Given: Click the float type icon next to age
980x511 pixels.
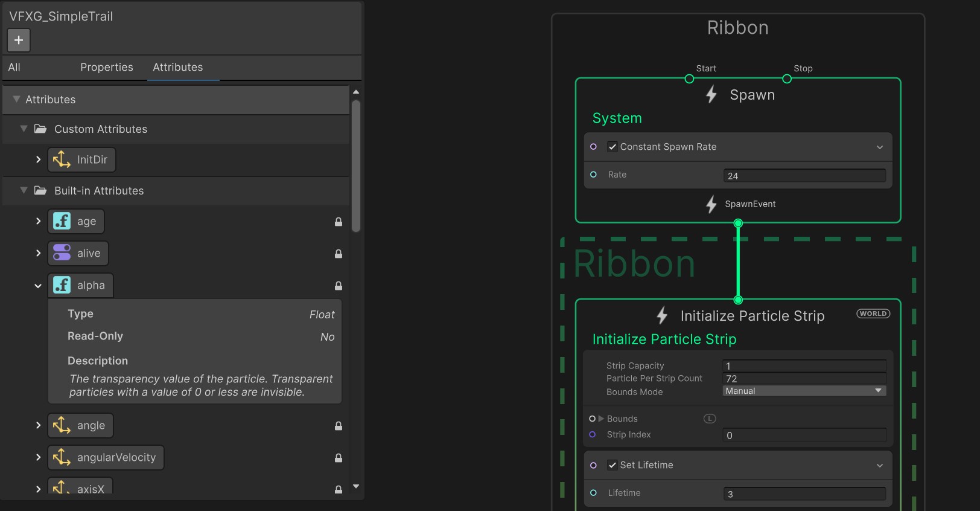Looking at the screenshot, I should point(62,221).
